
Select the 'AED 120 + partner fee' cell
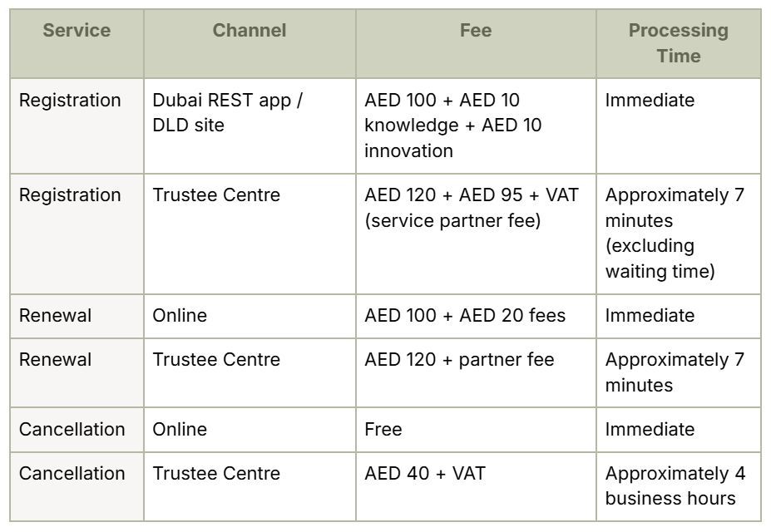click(x=458, y=360)
